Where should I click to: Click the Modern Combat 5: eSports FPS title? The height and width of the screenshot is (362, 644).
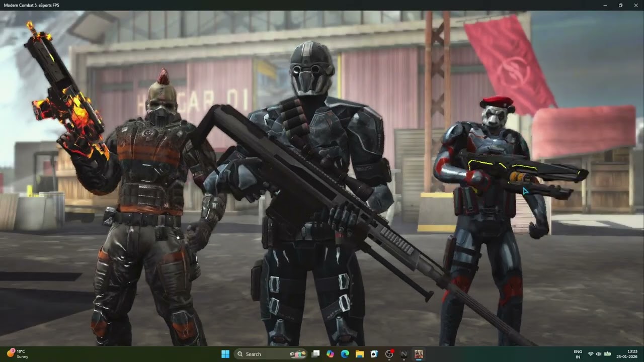pos(31,5)
